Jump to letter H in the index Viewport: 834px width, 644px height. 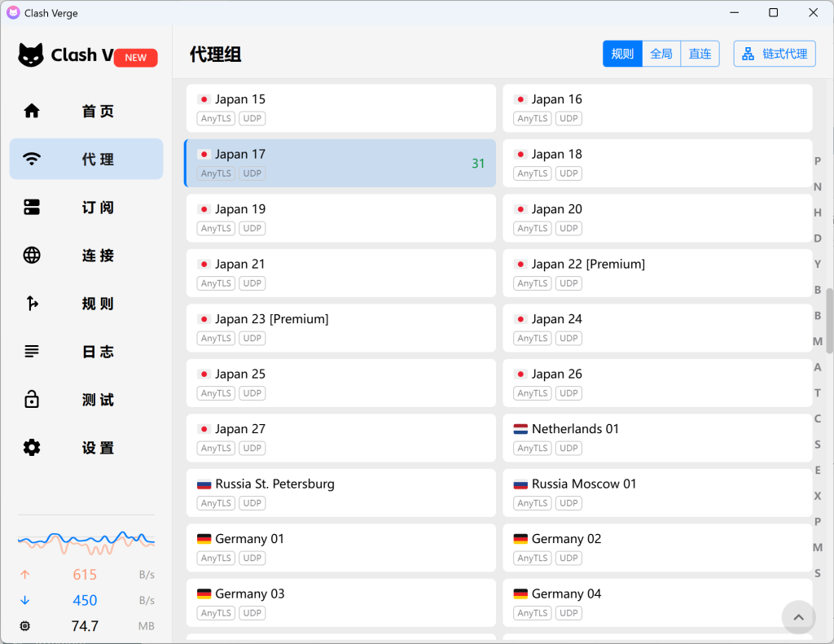pyautogui.click(x=818, y=212)
